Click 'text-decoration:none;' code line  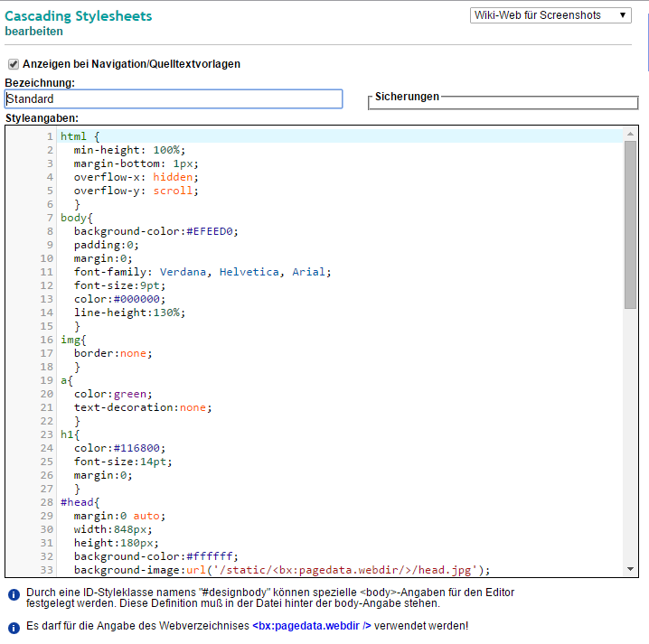click(x=143, y=407)
